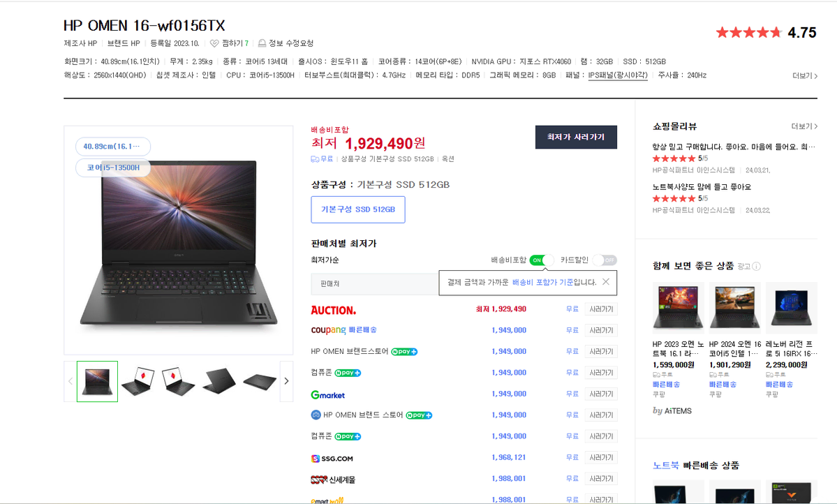Open the SSG.COM seller logo
Screen dimensions: 837x504
pos(332,459)
